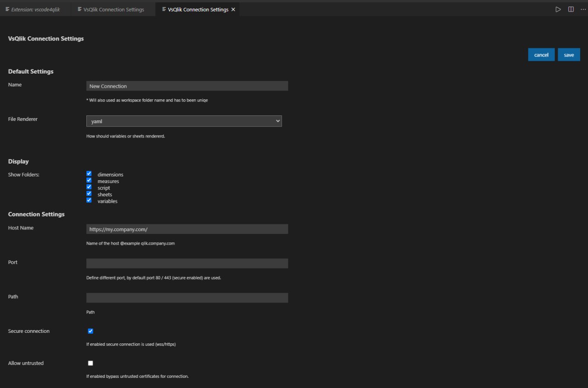Viewport: 588px width, 388px height.
Task: Uncheck the dimensions folder checkbox
Action: [x=89, y=174]
